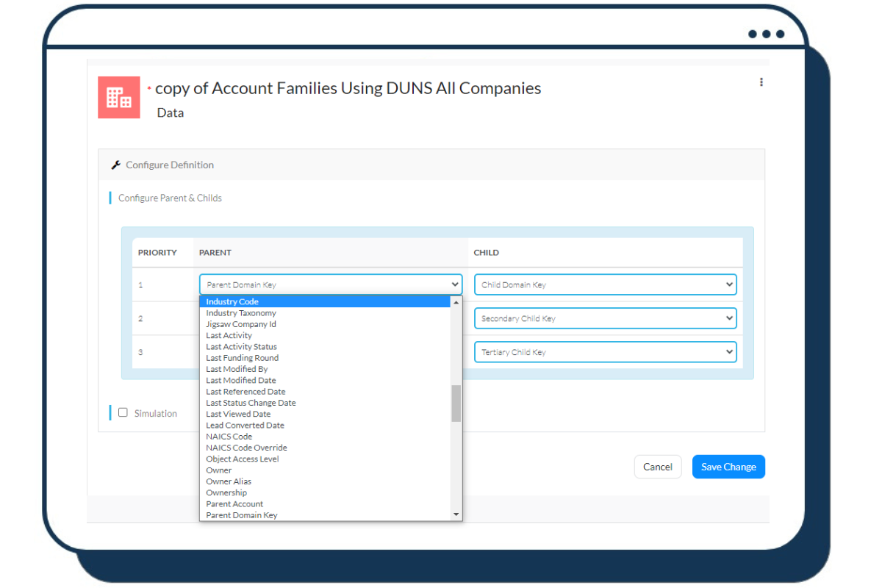Select the highlighted Industry Code option

[232, 301]
